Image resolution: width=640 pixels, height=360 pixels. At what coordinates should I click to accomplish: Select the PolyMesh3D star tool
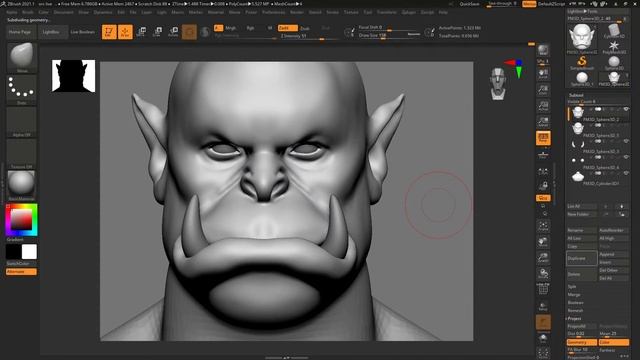pyautogui.click(x=614, y=47)
